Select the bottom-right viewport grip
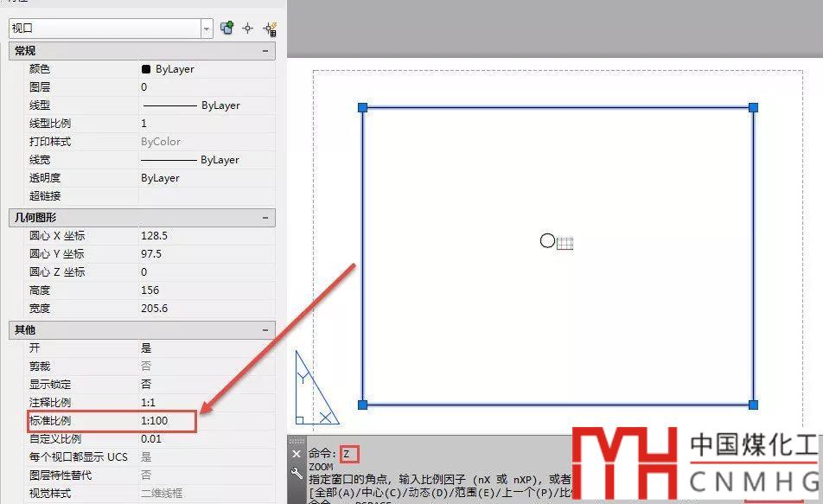Screen dimensions: 823x504 pos(753,405)
